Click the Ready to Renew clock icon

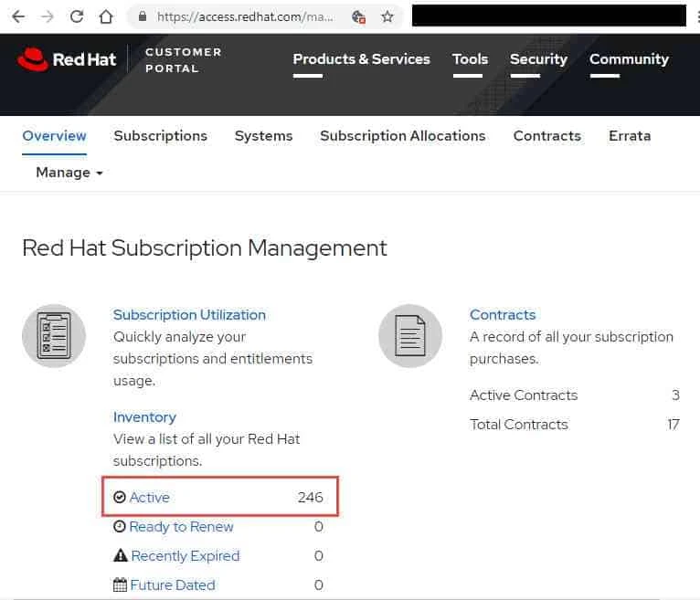pyautogui.click(x=119, y=526)
